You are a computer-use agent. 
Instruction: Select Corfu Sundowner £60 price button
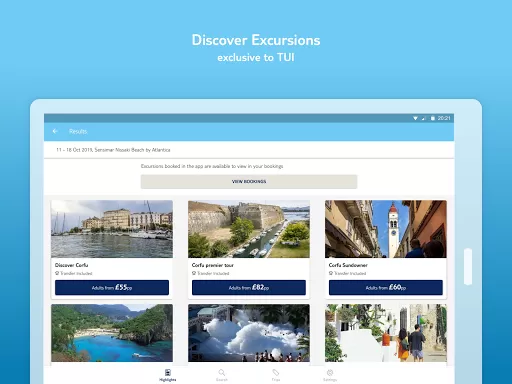[x=386, y=287]
